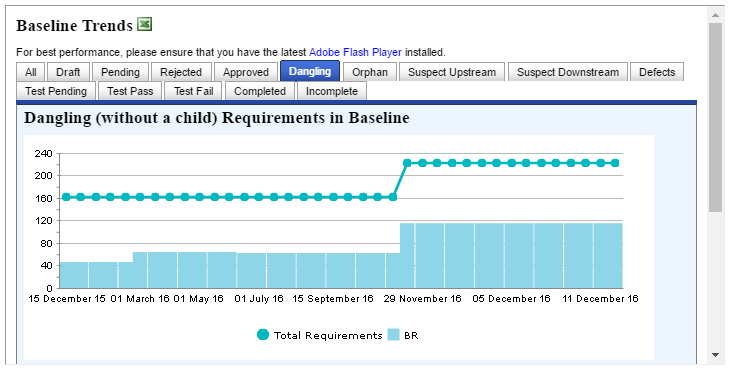Click the scrollbar down arrow

click(x=715, y=355)
